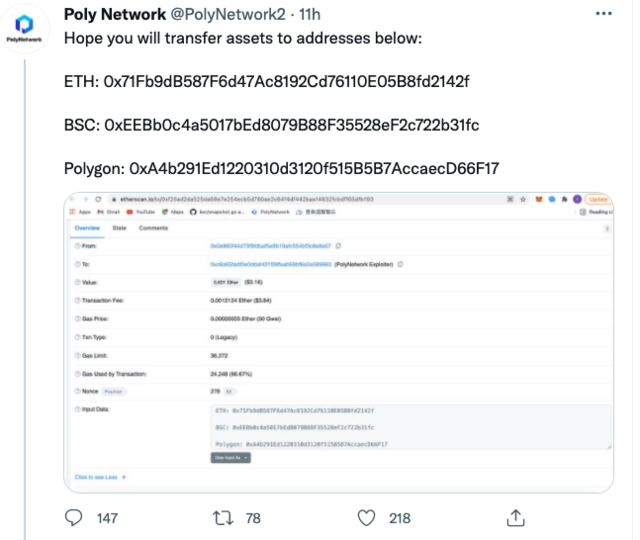Click the To address link for PolyNetwork Exploiter
Image resolution: width=640 pixels, height=540 pixels.
[270, 263]
